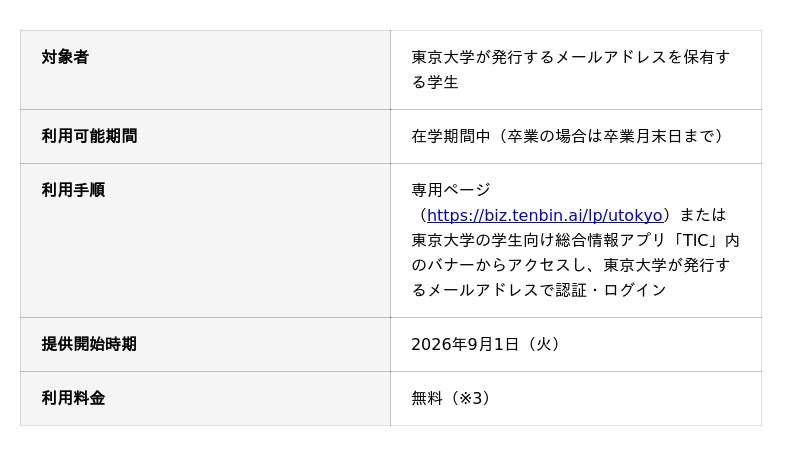Click the メールアドレスで text in last procedure line

tap(491, 290)
